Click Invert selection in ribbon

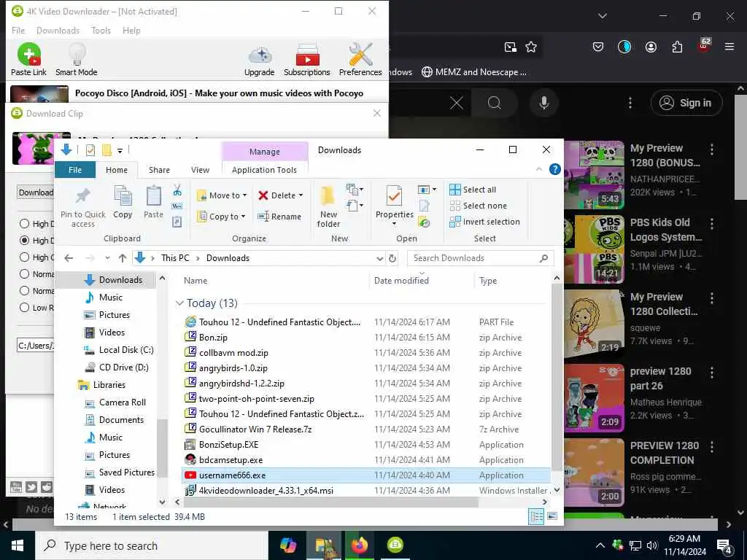coord(484,222)
